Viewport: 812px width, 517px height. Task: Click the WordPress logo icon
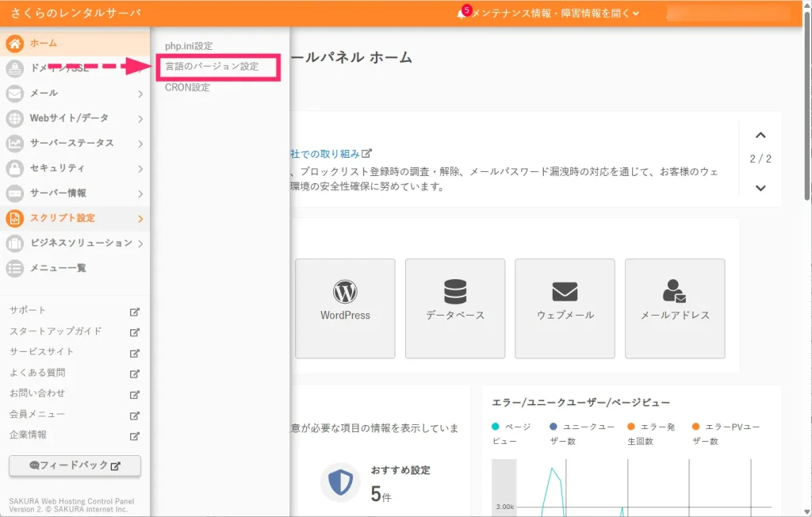pos(345,292)
